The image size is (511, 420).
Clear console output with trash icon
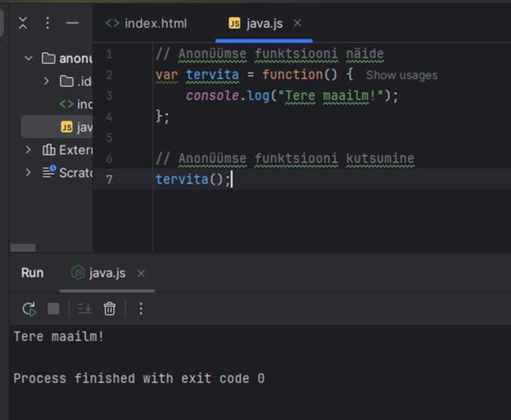[x=110, y=309]
